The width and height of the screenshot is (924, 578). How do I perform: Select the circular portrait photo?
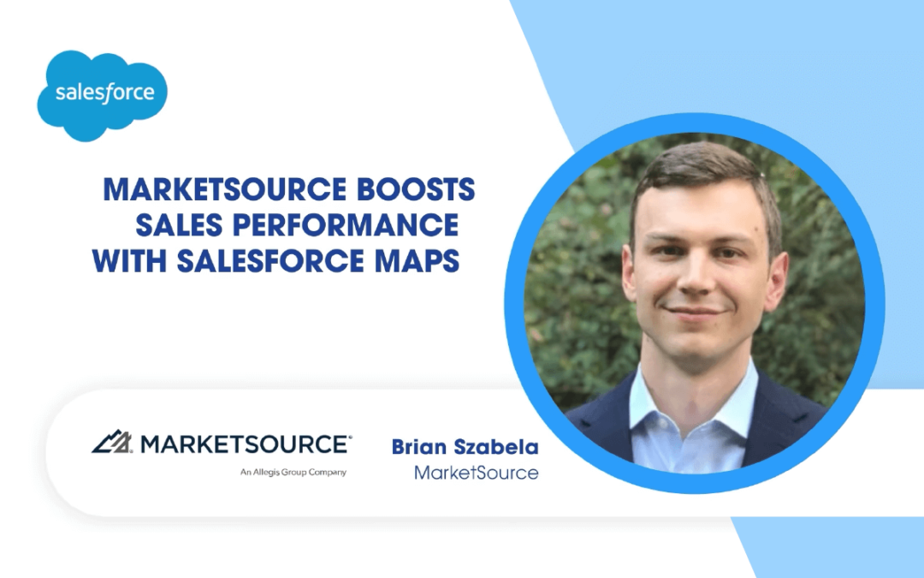coord(695,303)
